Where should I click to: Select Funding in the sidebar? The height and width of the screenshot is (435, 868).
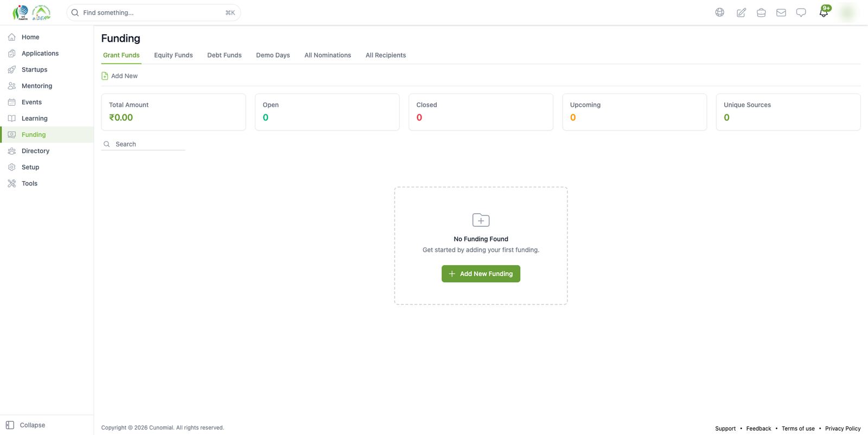coord(47,135)
